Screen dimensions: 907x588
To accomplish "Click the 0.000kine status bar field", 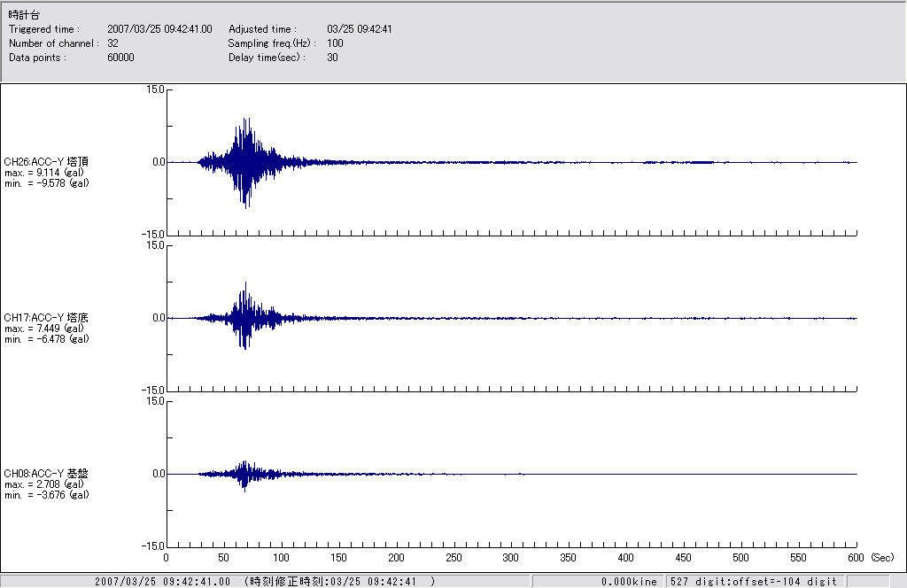I will coord(628,581).
